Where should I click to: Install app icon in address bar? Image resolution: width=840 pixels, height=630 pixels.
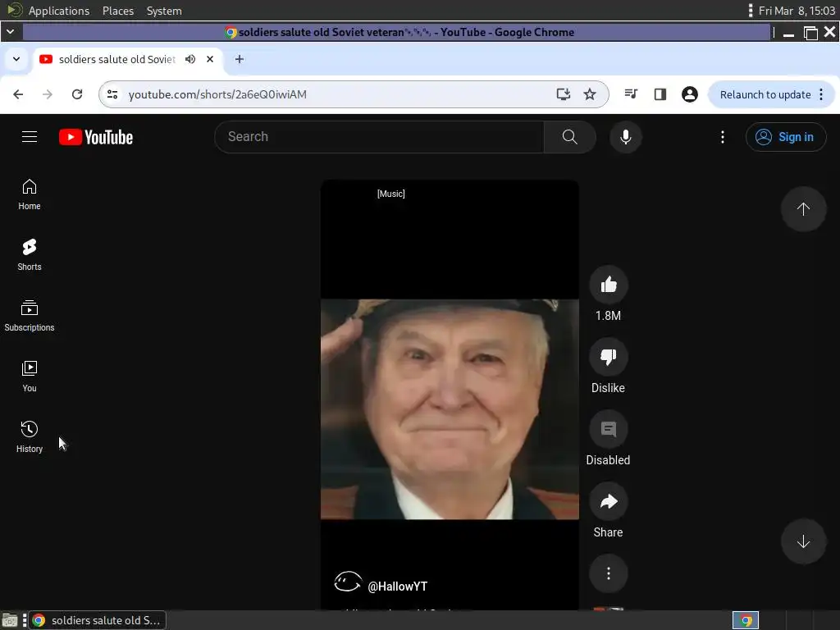563,94
